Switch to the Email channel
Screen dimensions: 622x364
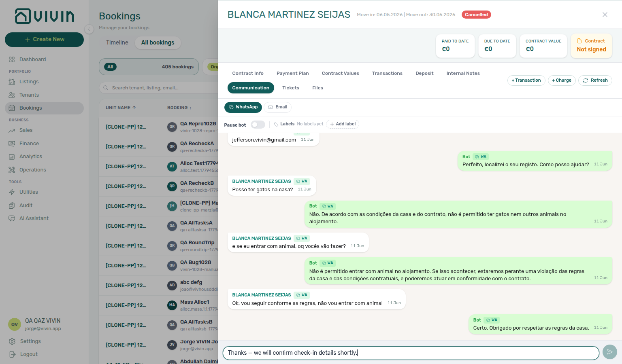tap(278, 107)
